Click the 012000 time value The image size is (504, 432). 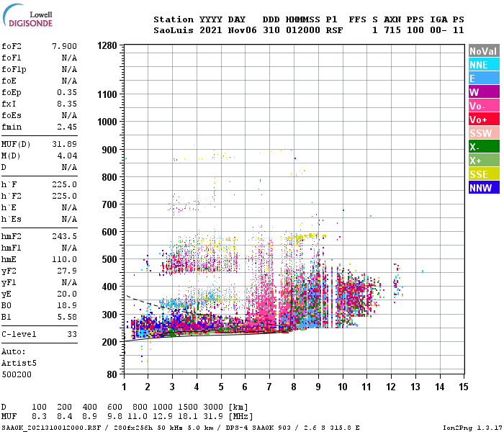[303, 30]
